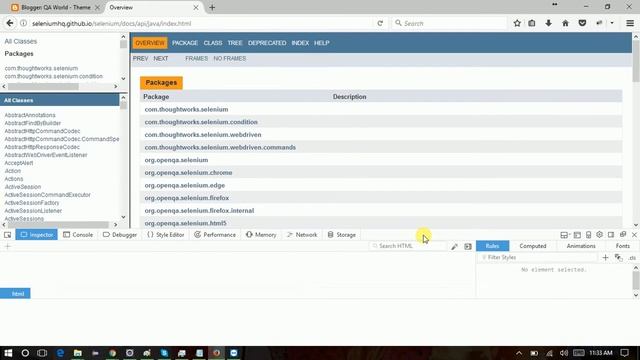Viewport: 640px width, 360px height.
Task: Click the add node plus icon in markup view
Action: point(7,246)
